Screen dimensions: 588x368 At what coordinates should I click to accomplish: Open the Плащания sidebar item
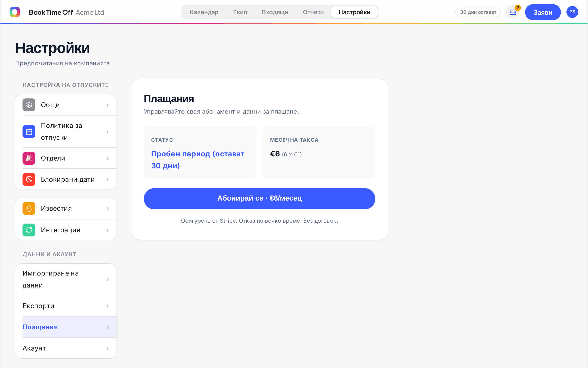(69, 327)
